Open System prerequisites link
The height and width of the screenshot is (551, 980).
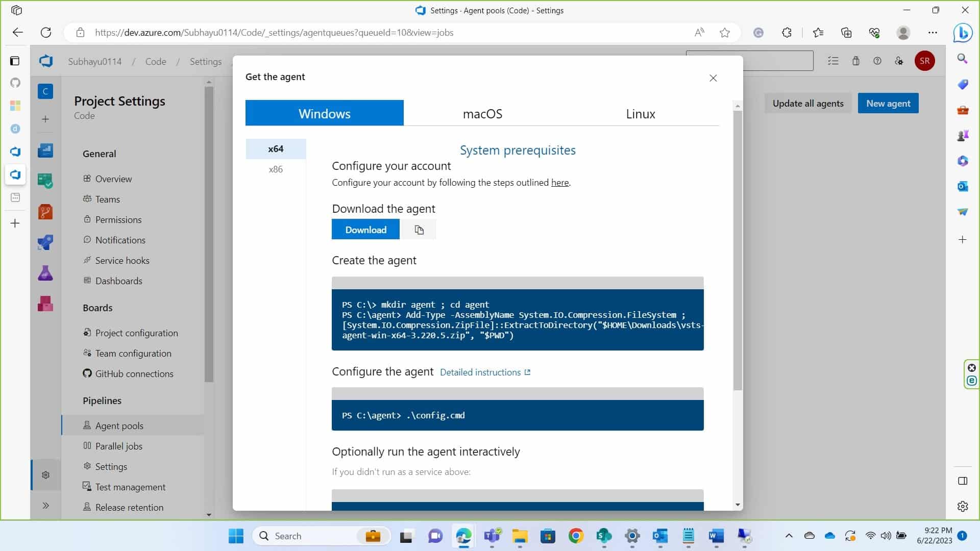518,151
